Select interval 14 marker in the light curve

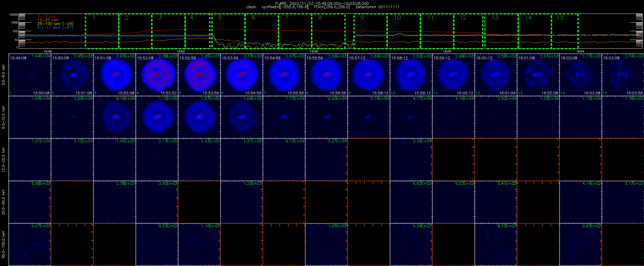pyautogui.click(x=528, y=18)
